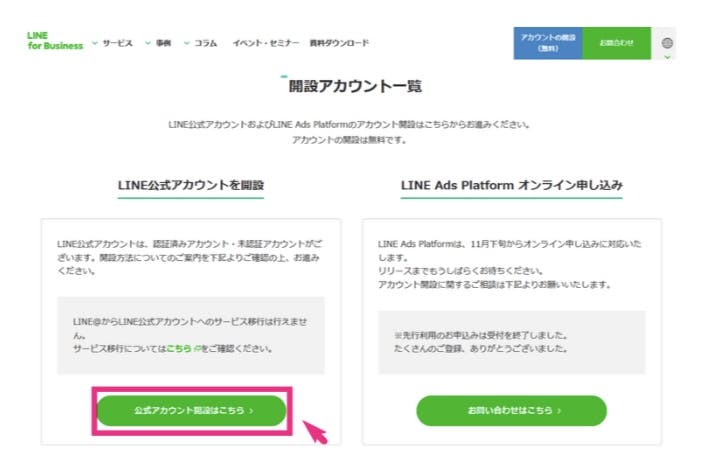This screenshot has height=473, width=706.
Task: Select the LINE公式アカウントを開設 heading
Action: click(190, 185)
